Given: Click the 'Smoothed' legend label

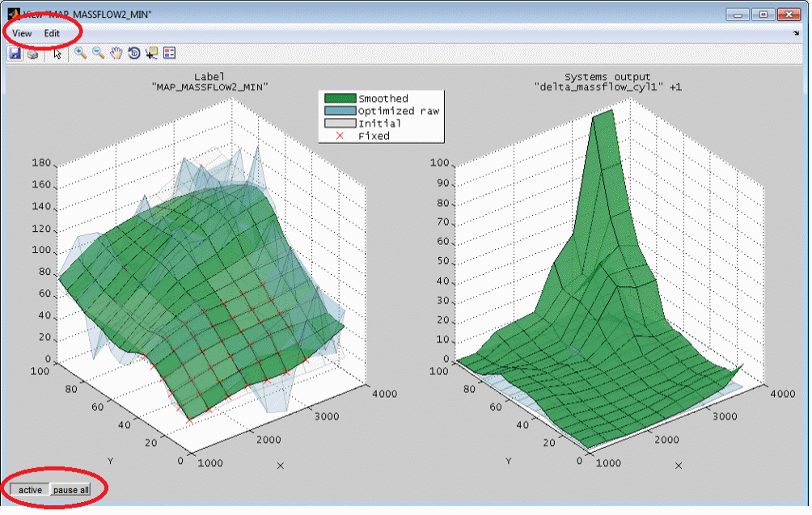Looking at the screenshot, I should point(383,99).
